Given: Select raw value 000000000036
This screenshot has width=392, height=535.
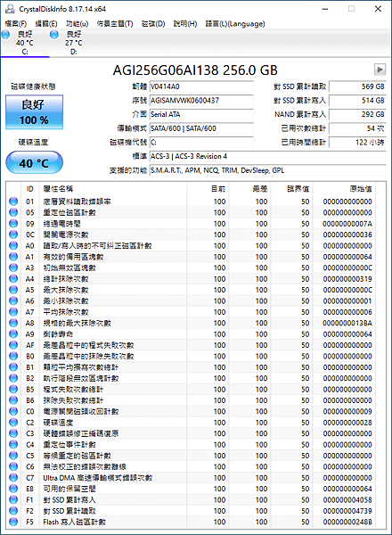Looking at the screenshot, I should [347, 235].
